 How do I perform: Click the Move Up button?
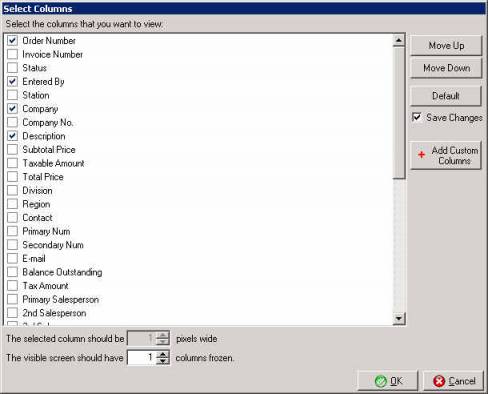coord(446,46)
